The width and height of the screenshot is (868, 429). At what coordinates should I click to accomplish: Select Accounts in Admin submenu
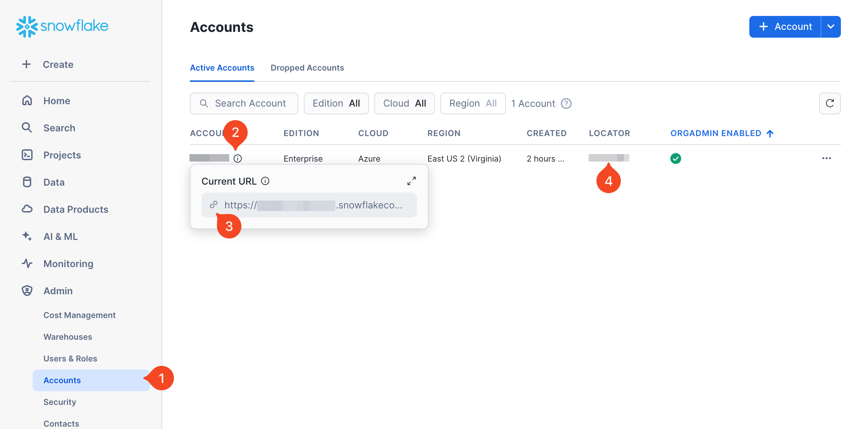pyautogui.click(x=92, y=380)
